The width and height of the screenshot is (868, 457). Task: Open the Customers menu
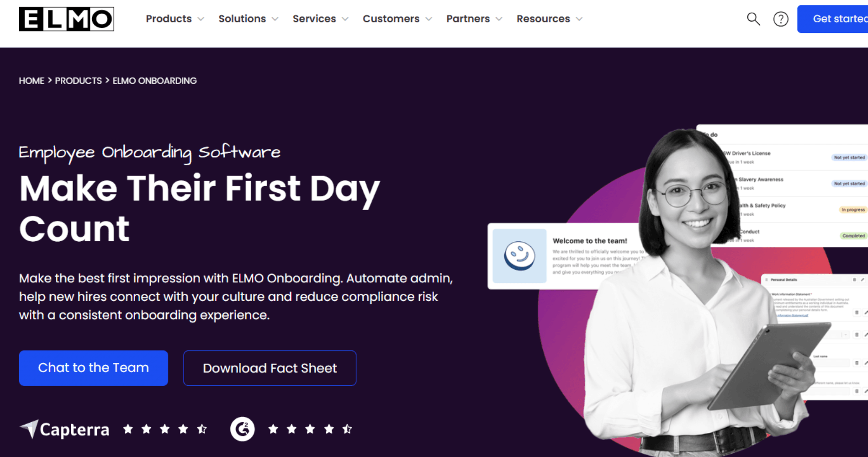tap(397, 19)
